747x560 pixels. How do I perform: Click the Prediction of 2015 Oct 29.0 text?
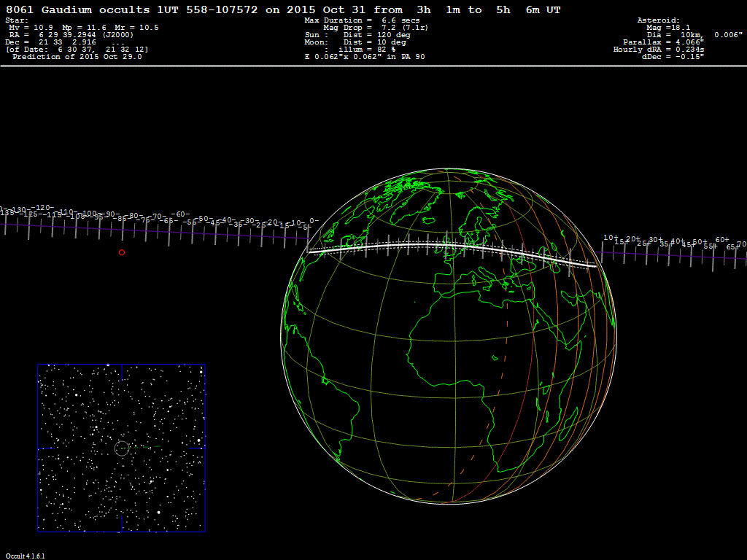point(77,57)
